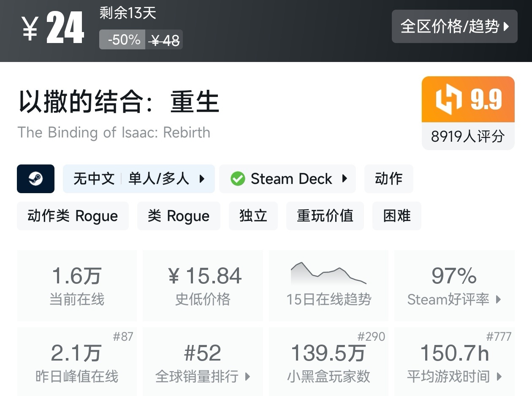Screen dimensions: 532x396
Task: Expand 平均游戏时间 details arrow
Action: coord(499,376)
